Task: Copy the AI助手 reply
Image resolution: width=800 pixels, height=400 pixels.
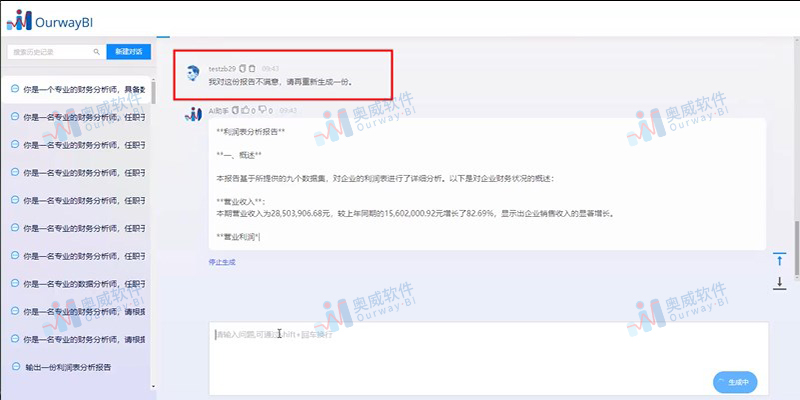Action: [x=235, y=110]
